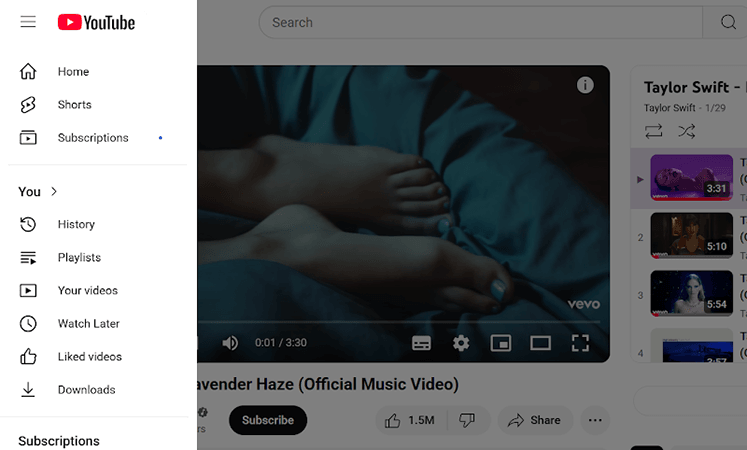The image size is (747, 450).
Task: Toggle theater mode
Action: (x=540, y=343)
